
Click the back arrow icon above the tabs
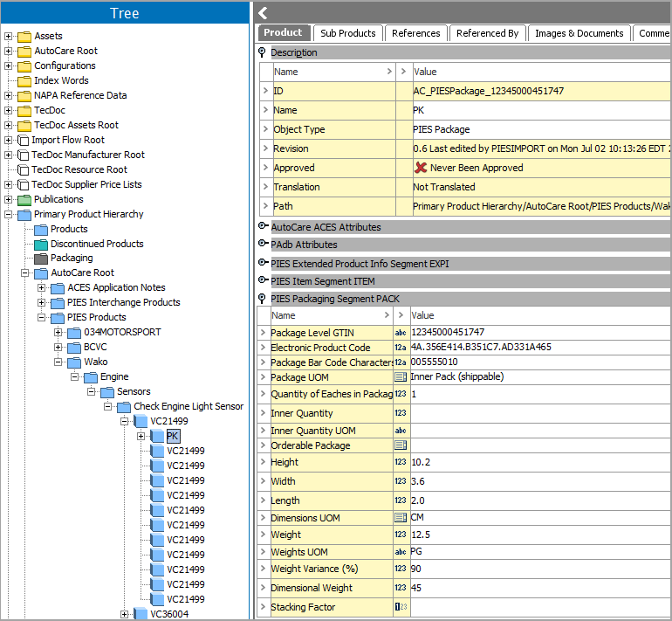(264, 12)
